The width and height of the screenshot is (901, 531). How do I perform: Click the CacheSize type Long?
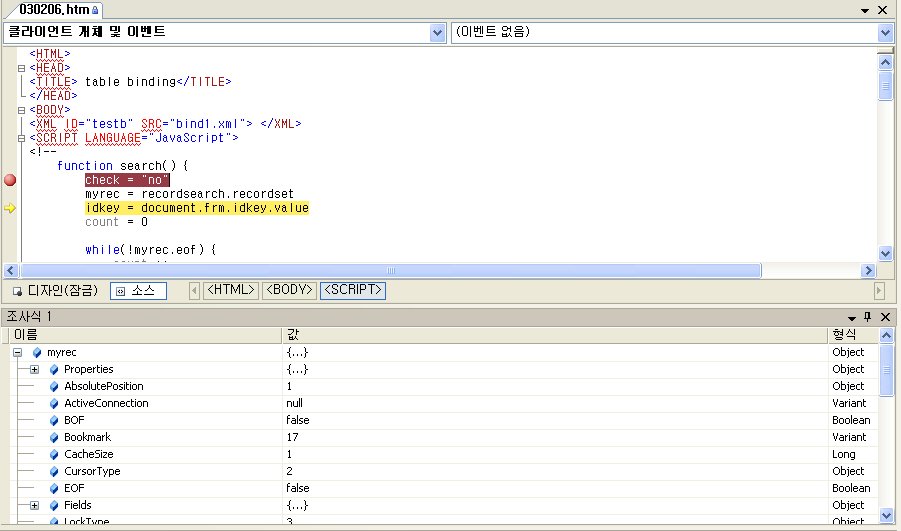(x=844, y=454)
